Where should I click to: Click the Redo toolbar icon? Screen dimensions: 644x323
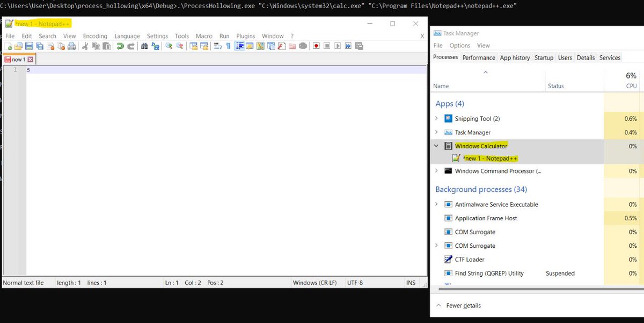tap(131, 46)
